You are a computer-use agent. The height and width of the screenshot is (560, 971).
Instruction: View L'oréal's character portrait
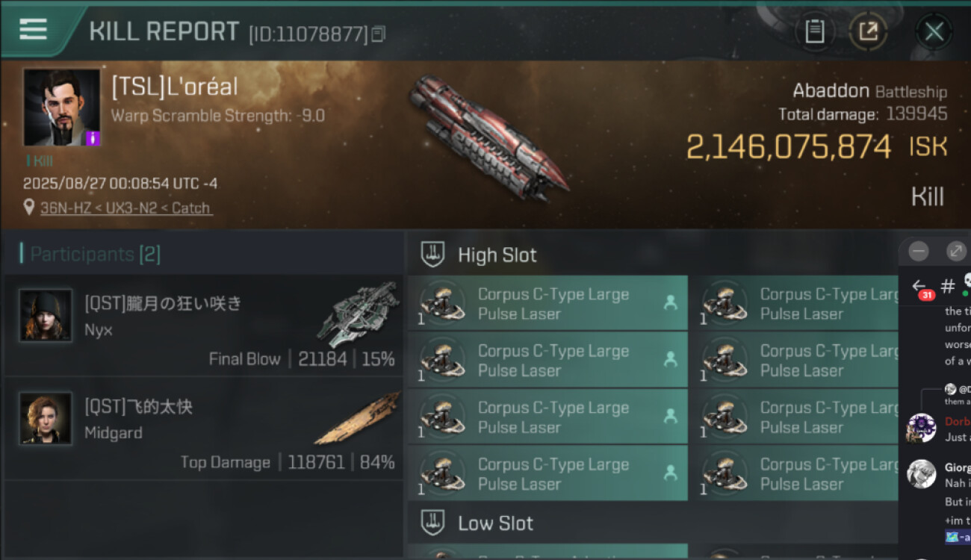point(61,107)
